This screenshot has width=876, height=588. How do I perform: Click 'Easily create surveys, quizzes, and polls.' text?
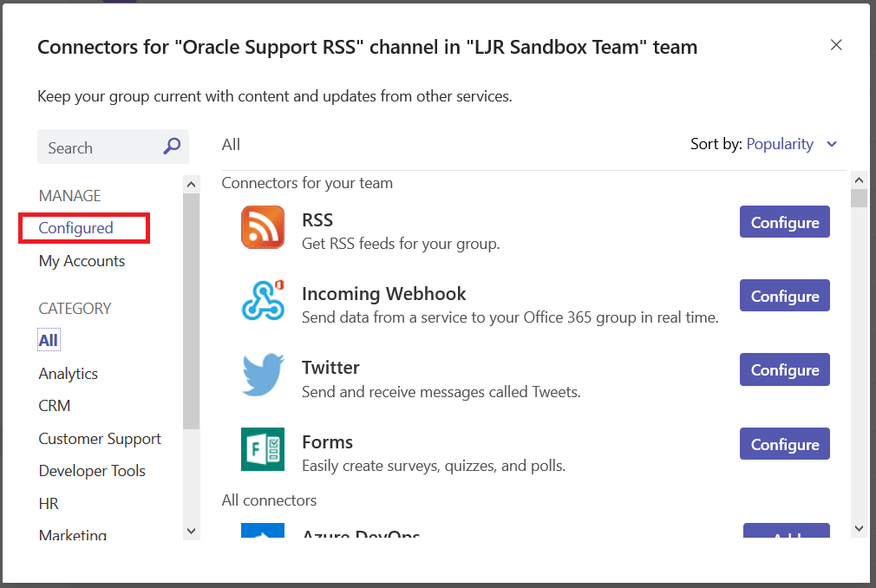tap(434, 466)
